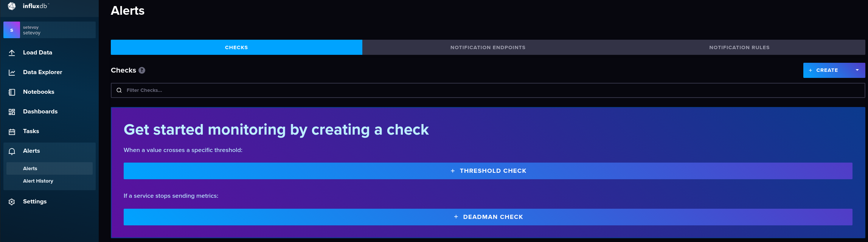This screenshot has height=242, width=868.
Task: Open Settings gear icon
Action: 12,202
